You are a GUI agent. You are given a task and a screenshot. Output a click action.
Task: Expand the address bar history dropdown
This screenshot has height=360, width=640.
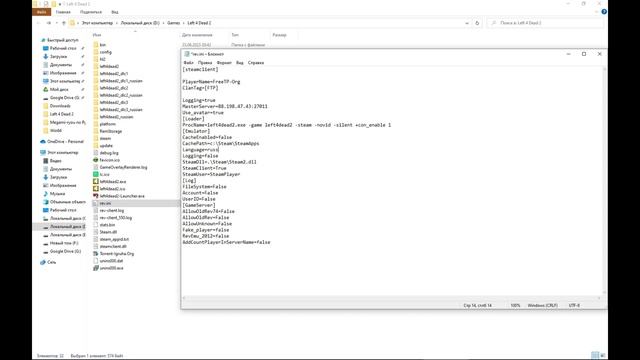pyautogui.click(x=467, y=23)
